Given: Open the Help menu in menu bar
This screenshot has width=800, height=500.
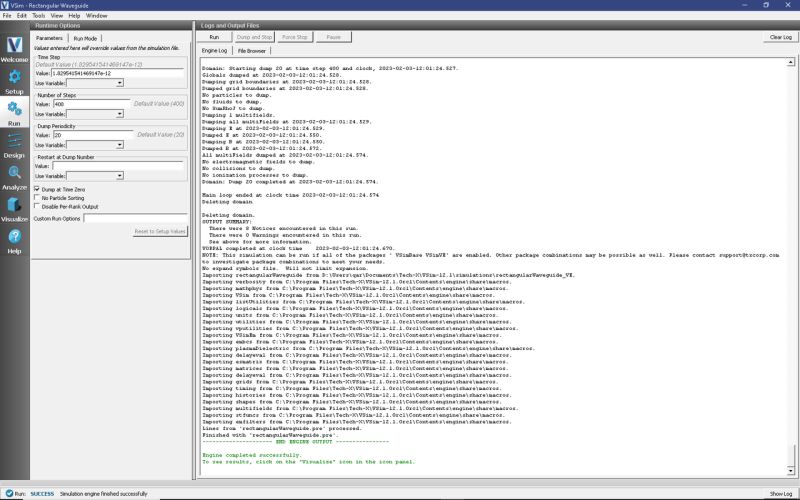Looking at the screenshot, I should (x=74, y=16).
